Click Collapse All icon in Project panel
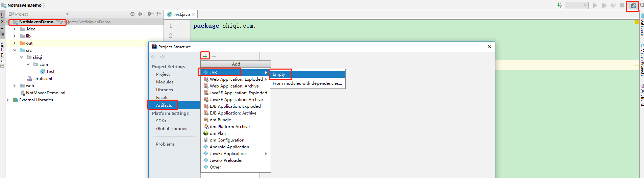This screenshot has height=178, width=644. tap(140, 14)
